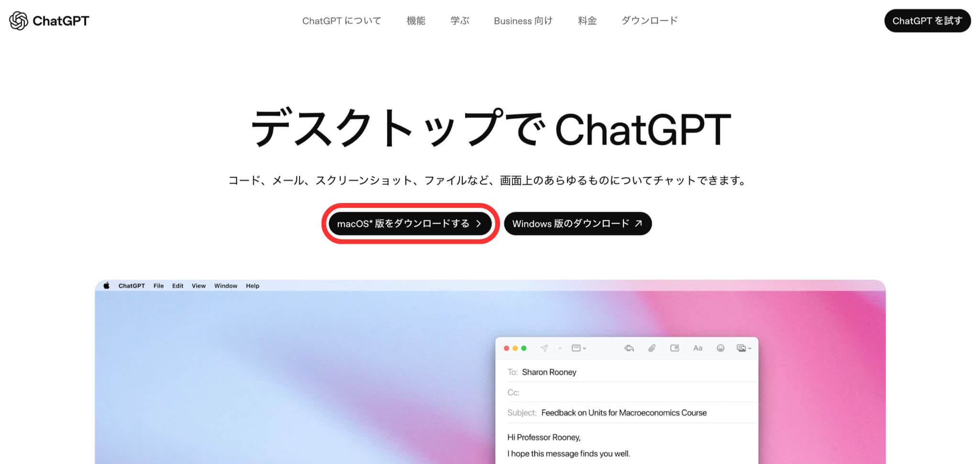Viewport: 980px width, 464px height.
Task: Expand the send-later arrow beside send icon
Action: click(x=559, y=349)
